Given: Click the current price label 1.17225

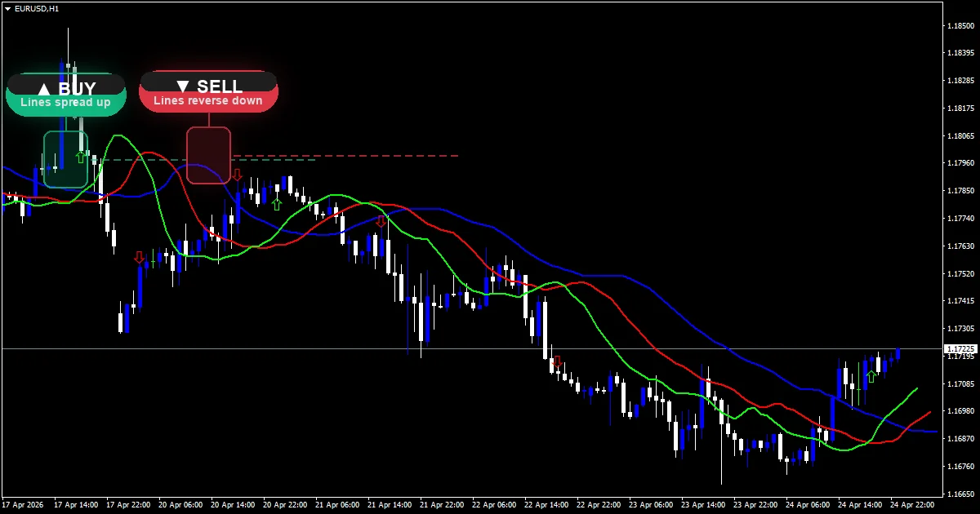Looking at the screenshot, I should (x=960, y=348).
